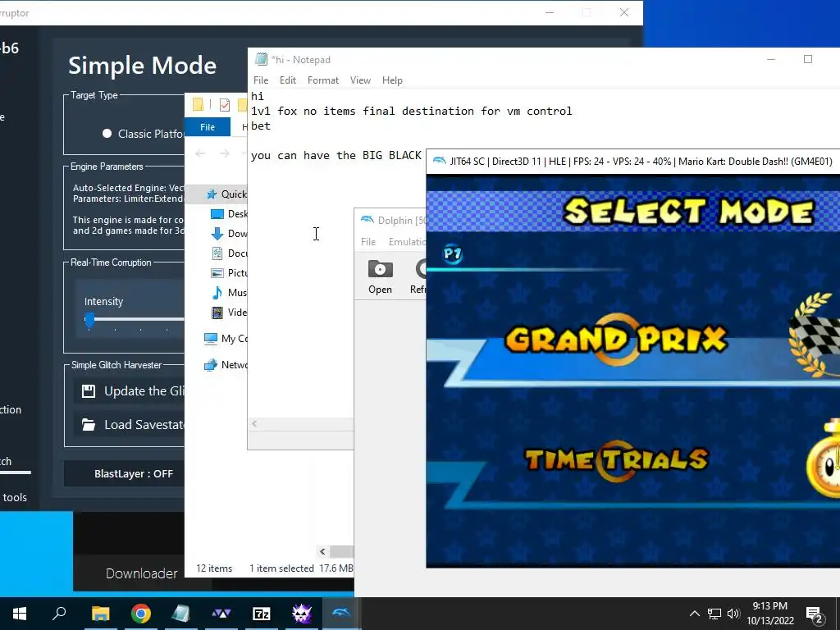
Task: Click Explorer properties checkmark quick-access icon
Action: point(225,104)
